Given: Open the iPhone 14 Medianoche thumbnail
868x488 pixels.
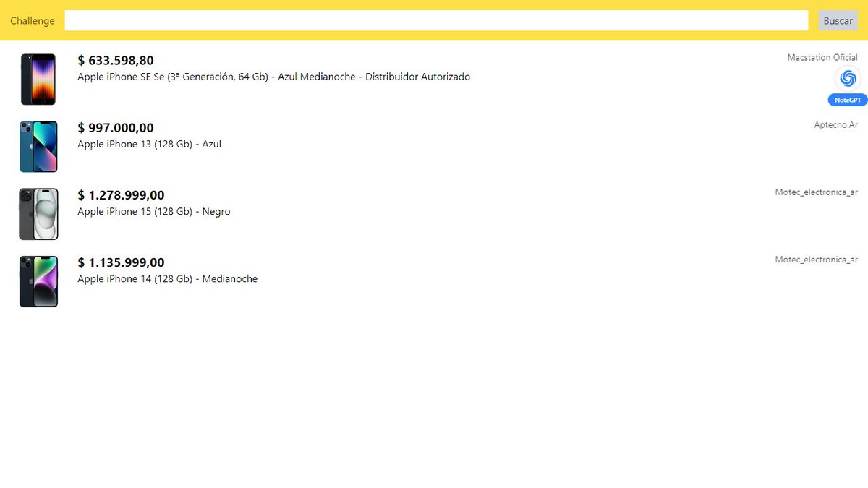Looking at the screenshot, I should [x=38, y=281].
